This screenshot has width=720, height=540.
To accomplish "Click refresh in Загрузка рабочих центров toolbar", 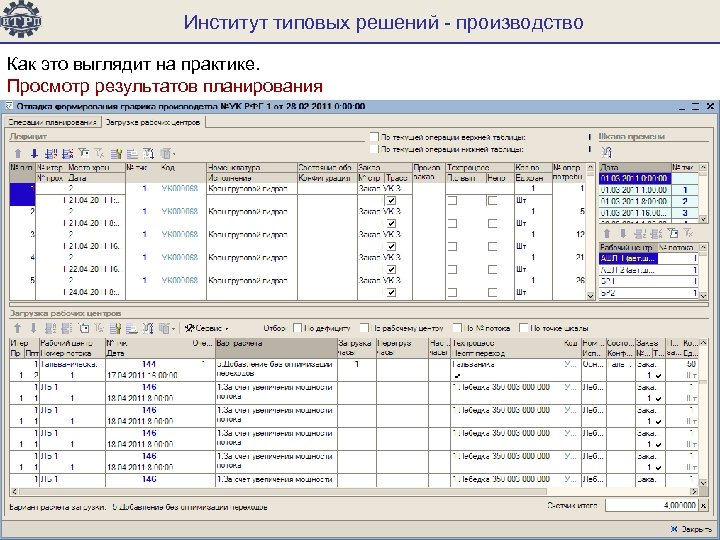I will tap(148, 328).
